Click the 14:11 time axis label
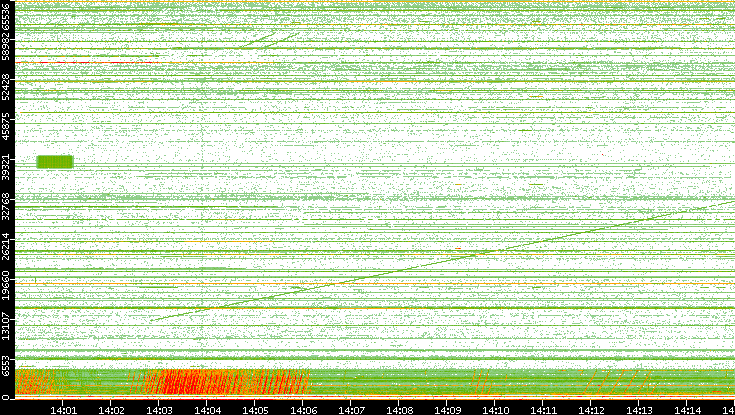This screenshot has height=415, width=735. pyautogui.click(x=543, y=410)
